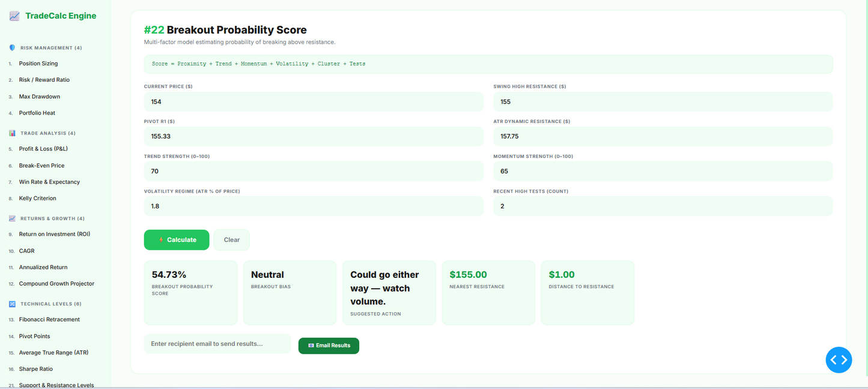
Task: Focus the Trend Strength input
Action: click(314, 171)
